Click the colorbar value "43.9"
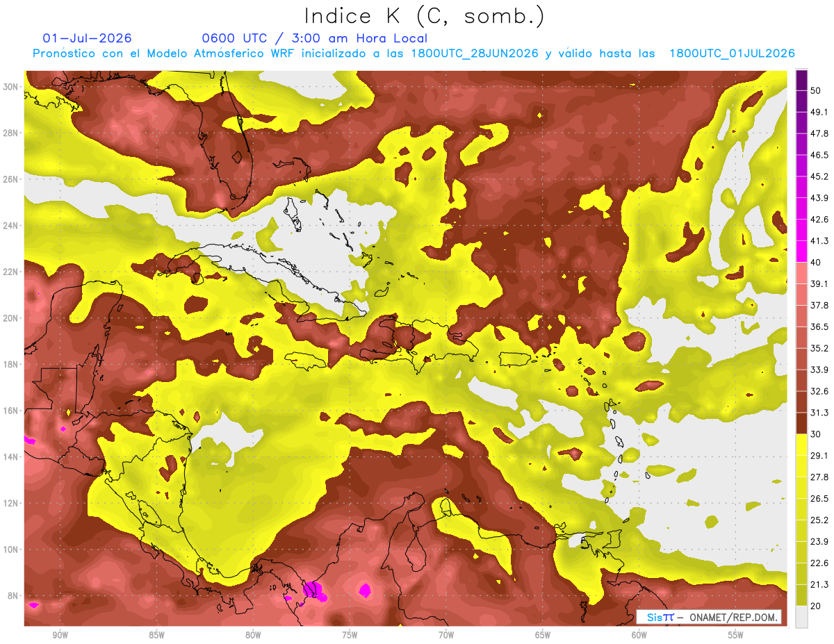 (x=819, y=198)
